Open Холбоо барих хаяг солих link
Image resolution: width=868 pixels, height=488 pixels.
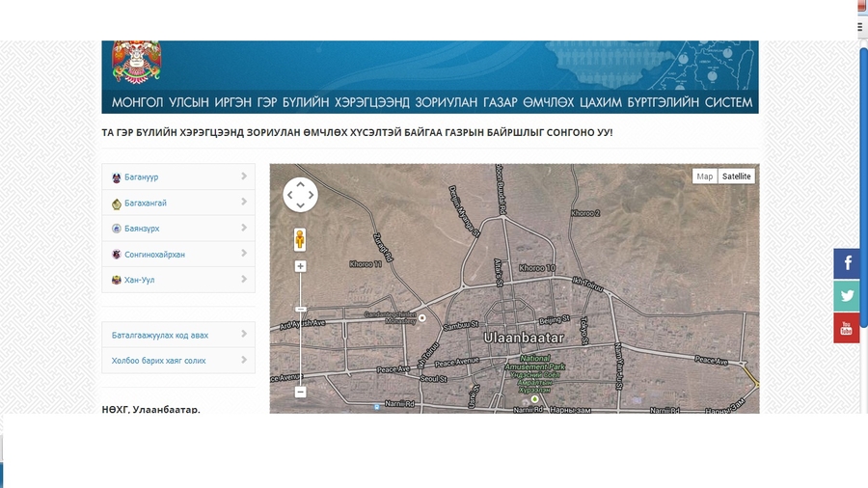pyautogui.click(x=158, y=361)
